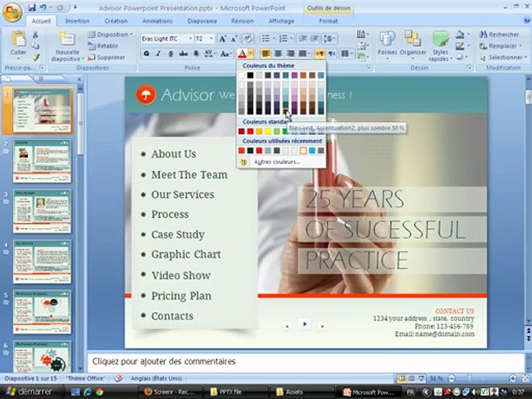Screen dimensions: 532x399
Task: Open the Eras Light ITC font dropdown
Action: [x=190, y=39]
